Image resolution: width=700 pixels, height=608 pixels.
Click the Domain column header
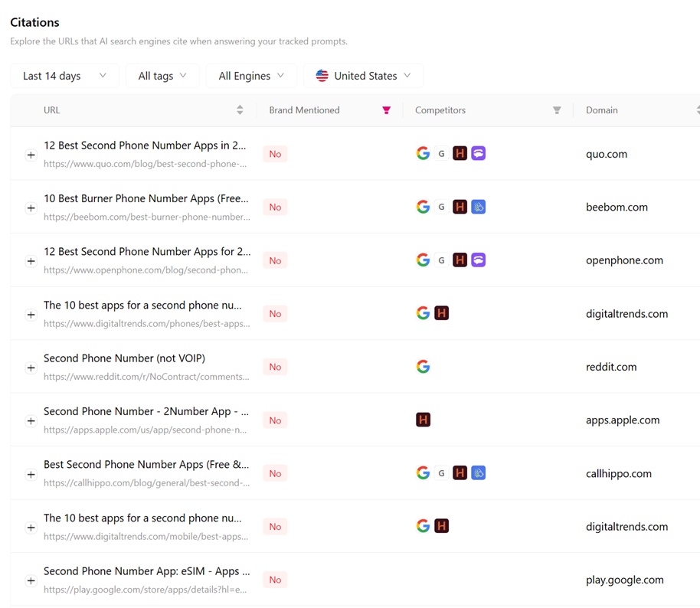point(602,110)
